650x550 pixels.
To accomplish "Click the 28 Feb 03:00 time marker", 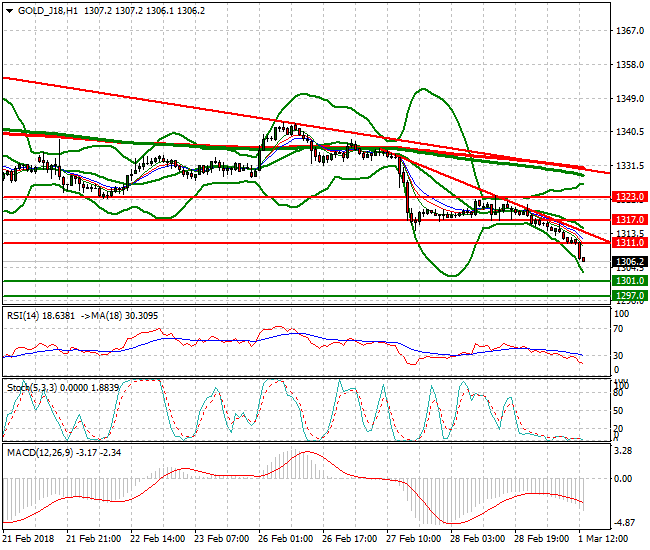I will [478, 539].
